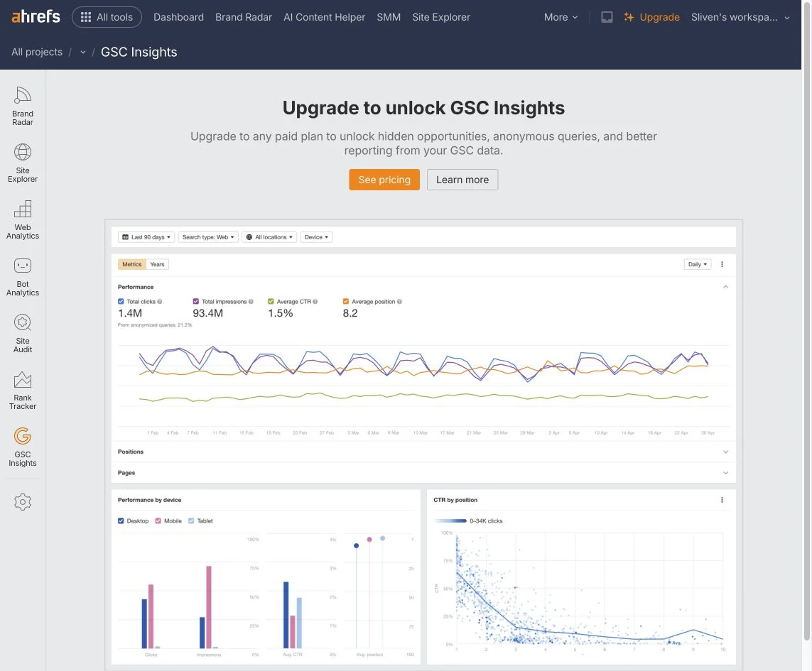Click the Learn more button

point(462,180)
